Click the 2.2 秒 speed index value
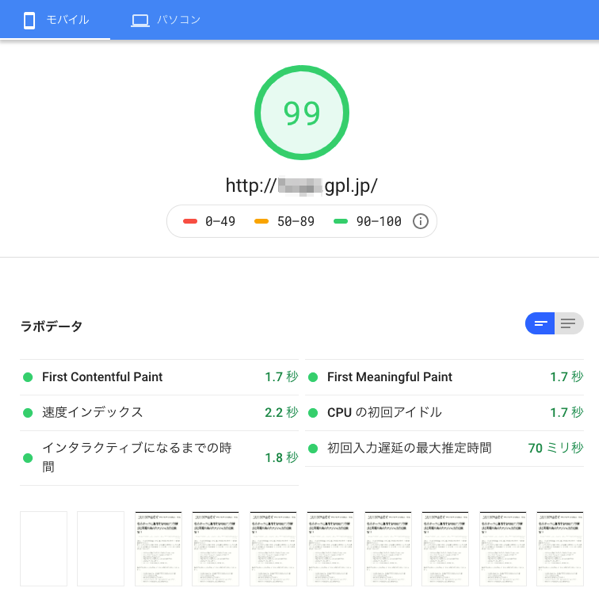The width and height of the screenshot is (599, 600). pyautogui.click(x=281, y=412)
